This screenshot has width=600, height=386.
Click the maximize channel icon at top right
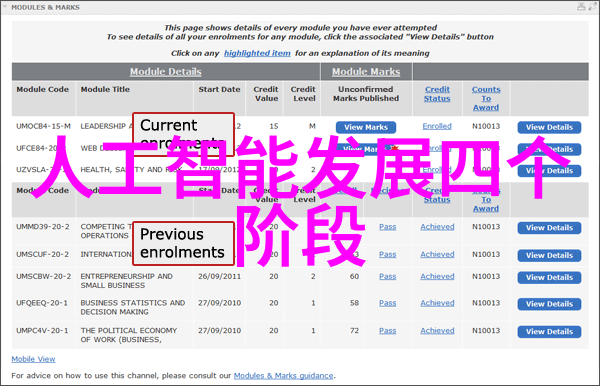(593, 6)
